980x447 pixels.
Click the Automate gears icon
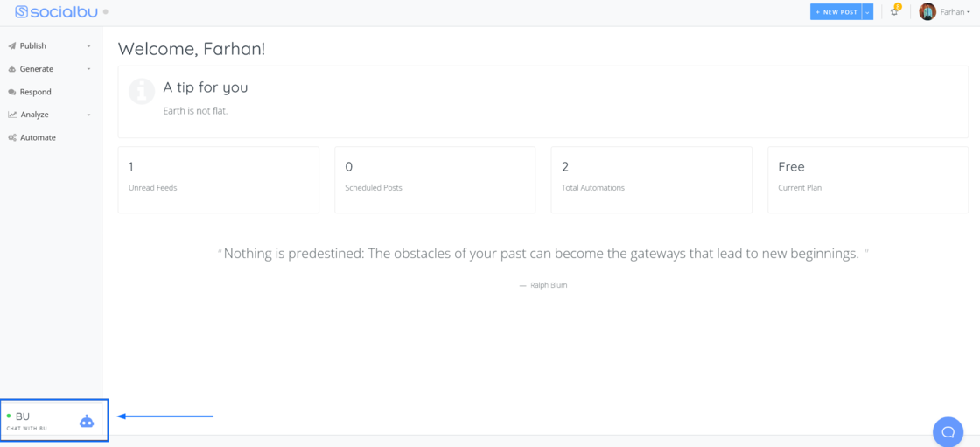coord(12,137)
